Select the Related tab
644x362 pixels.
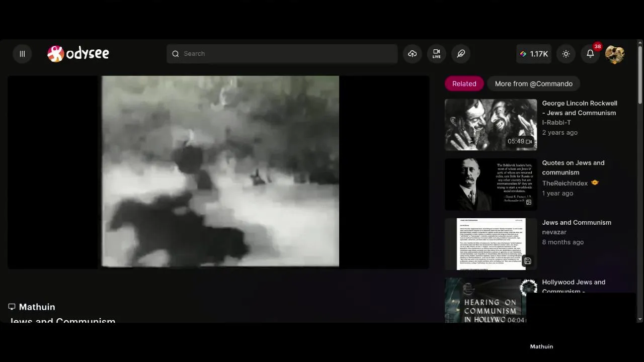coord(464,84)
